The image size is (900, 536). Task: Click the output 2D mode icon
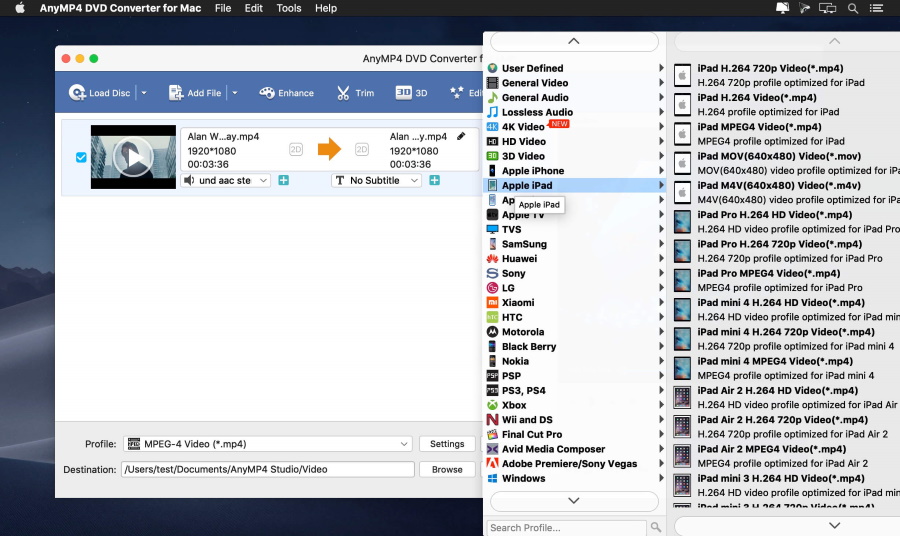(x=362, y=150)
